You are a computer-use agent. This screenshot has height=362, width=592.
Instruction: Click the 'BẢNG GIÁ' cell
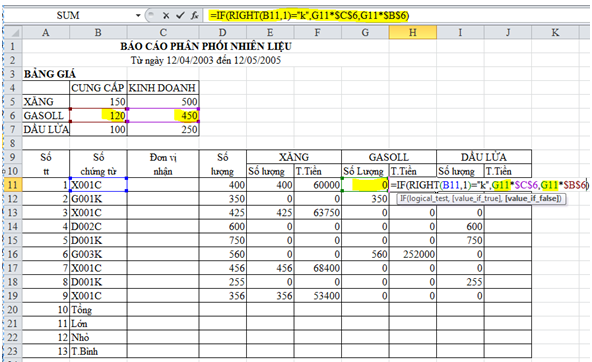click(49, 74)
